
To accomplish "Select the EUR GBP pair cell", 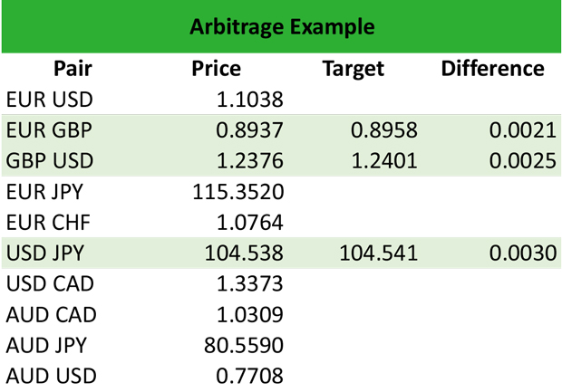I will pos(50,130).
